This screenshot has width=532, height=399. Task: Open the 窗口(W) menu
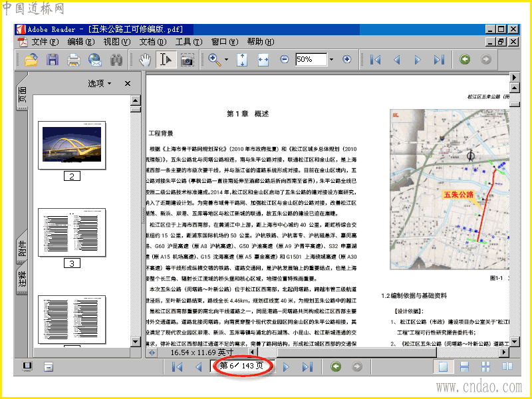pos(225,42)
